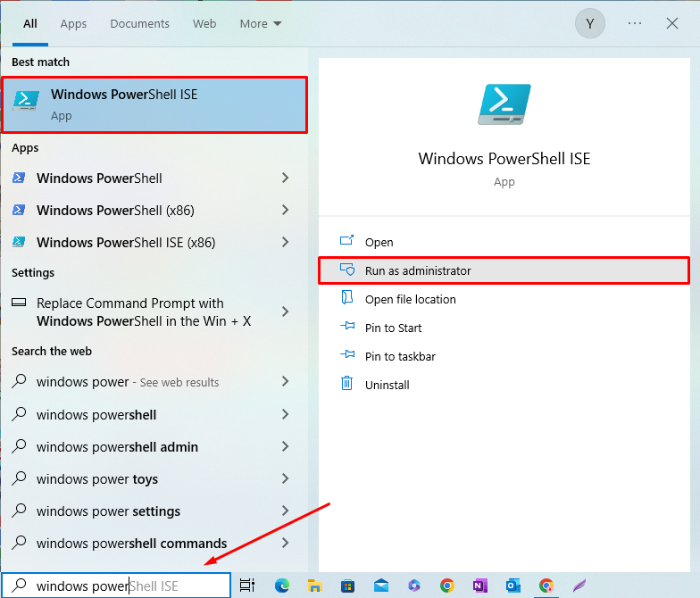The width and height of the screenshot is (700, 598).
Task: Choose Open file location
Action: tap(504, 300)
